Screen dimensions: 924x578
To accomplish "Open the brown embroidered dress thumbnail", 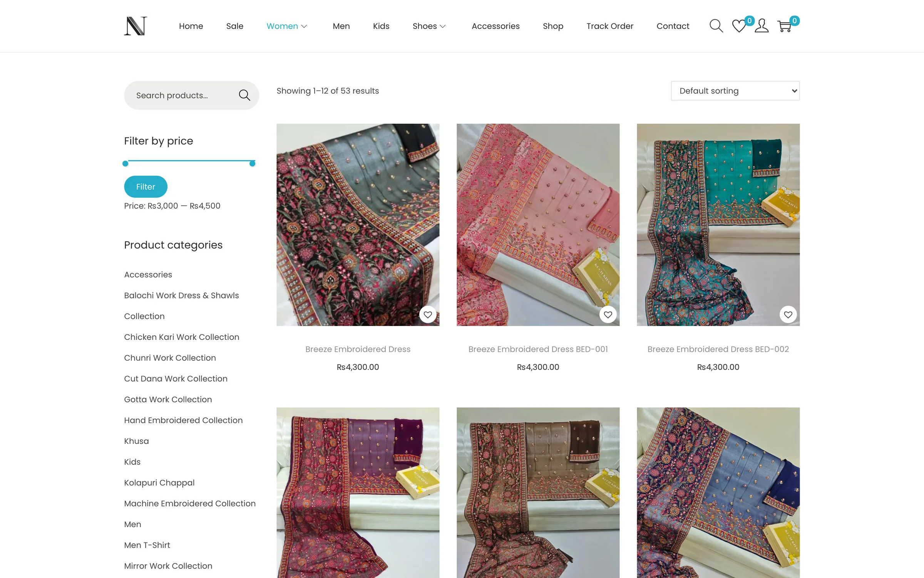I will pos(538,492).
